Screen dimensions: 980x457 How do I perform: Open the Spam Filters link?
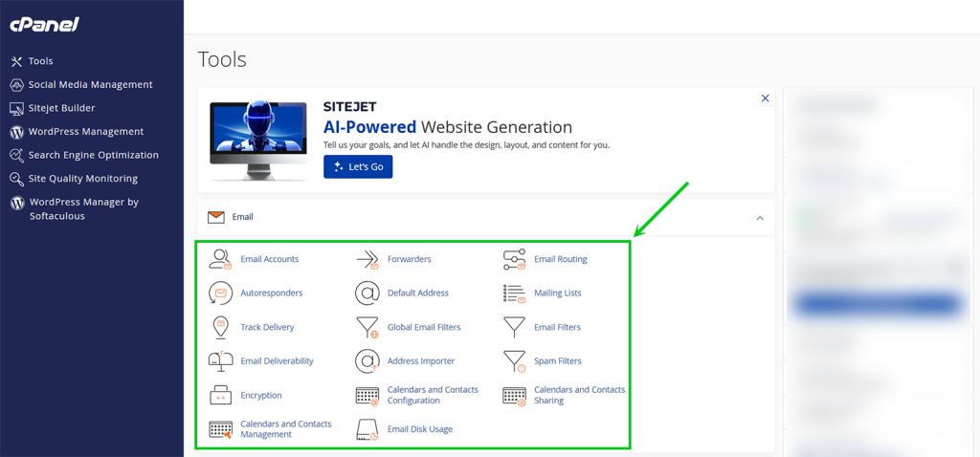tap(558, 360)
